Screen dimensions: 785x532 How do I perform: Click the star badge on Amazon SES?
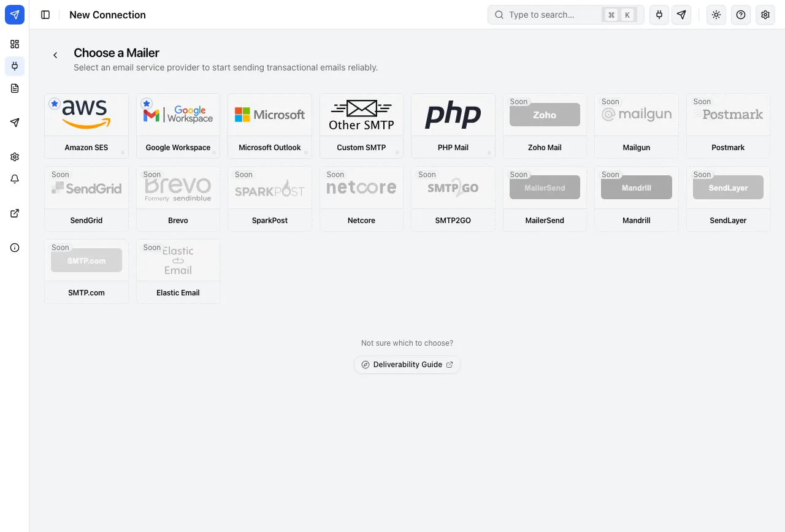click(55, 104)
